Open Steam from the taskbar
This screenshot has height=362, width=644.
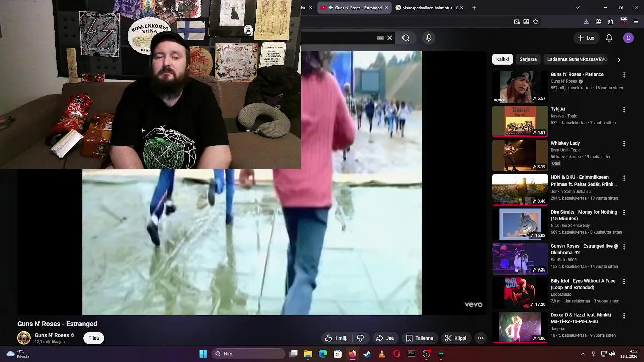367,354
